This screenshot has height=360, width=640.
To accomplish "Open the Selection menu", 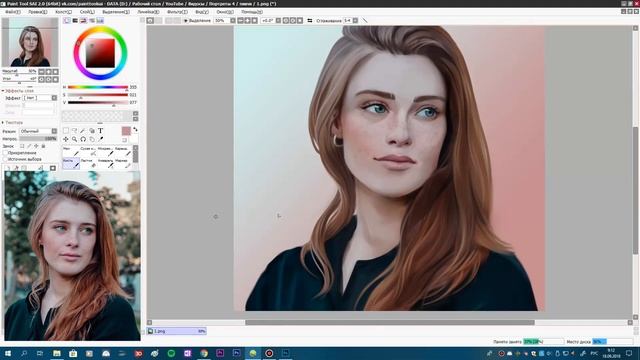I will pos(116,12).
